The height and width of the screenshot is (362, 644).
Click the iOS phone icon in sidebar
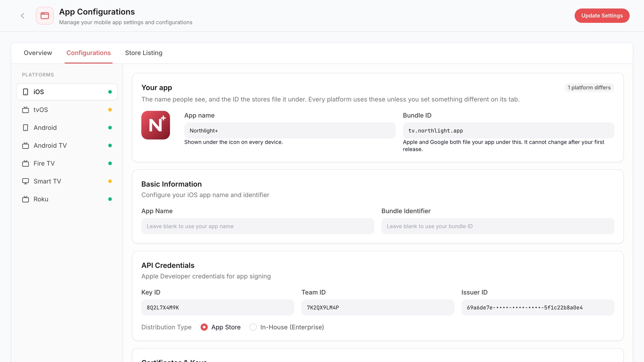[x=25, y=92]
